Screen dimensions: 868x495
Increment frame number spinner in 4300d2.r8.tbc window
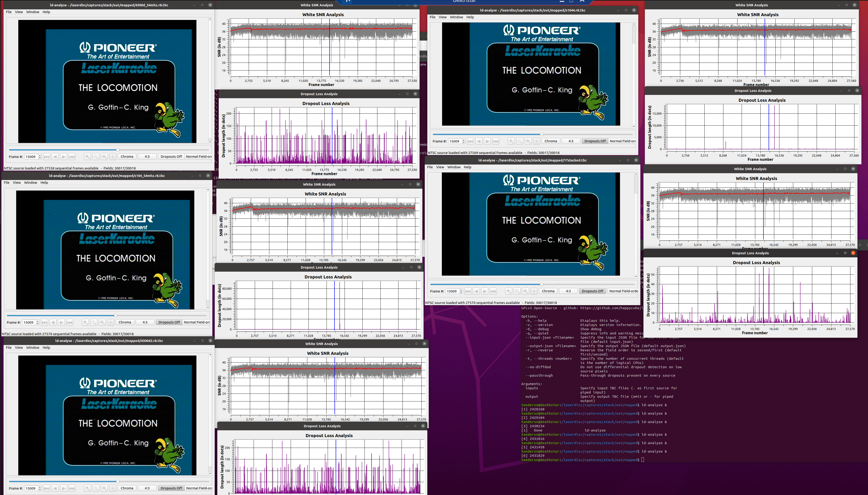point(40,487)
